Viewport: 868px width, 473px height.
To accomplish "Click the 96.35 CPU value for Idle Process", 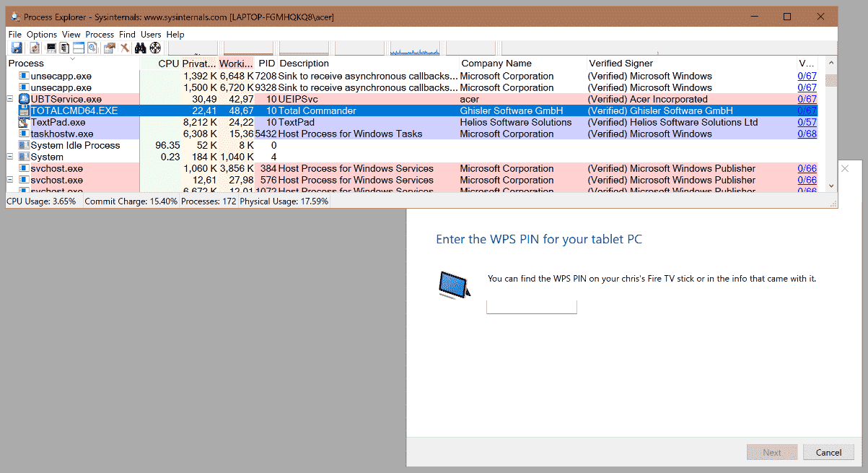I will tap(167, 145).
